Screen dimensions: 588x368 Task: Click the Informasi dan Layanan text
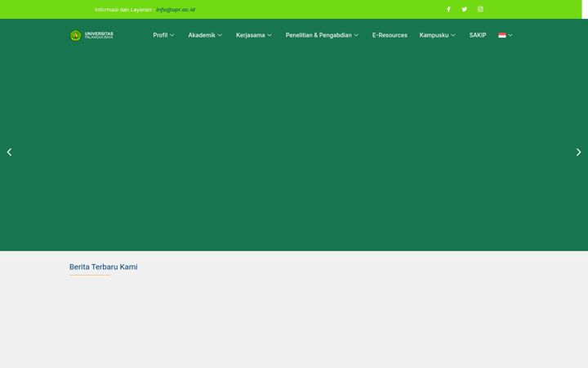[123, 10]
